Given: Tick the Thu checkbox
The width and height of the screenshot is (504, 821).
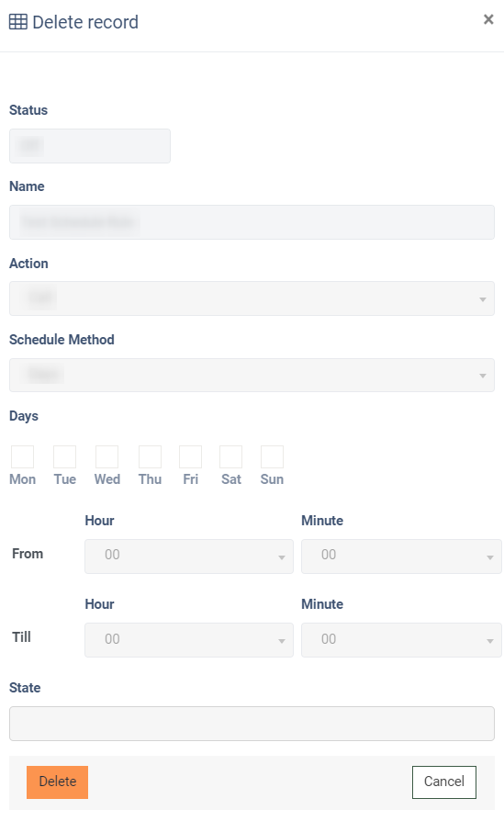Looking at the screenshot, I should 150,456.
